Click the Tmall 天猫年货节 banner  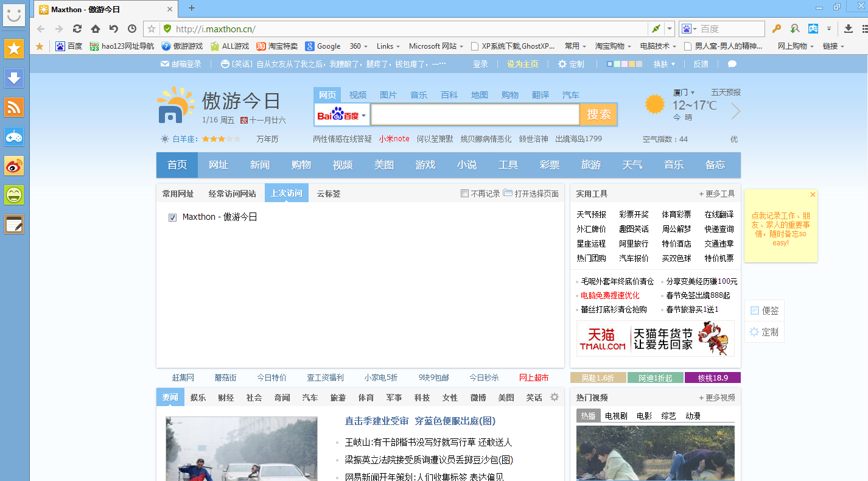pyautogui.click(x=656, y=339)
